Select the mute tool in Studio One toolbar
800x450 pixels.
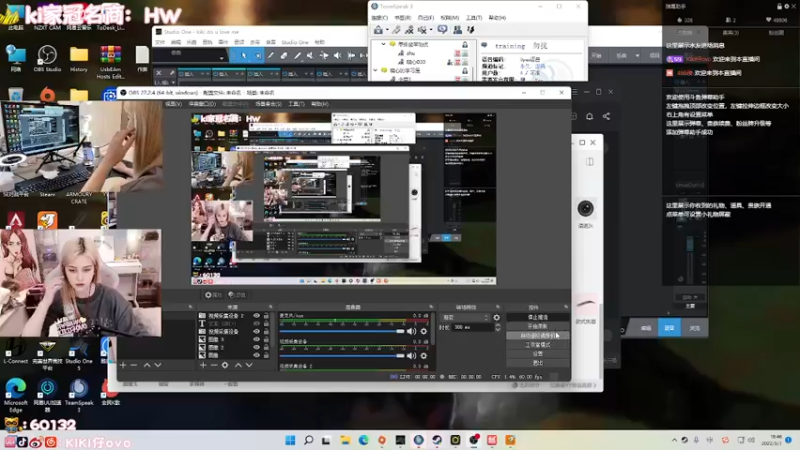tap(311, 55)
